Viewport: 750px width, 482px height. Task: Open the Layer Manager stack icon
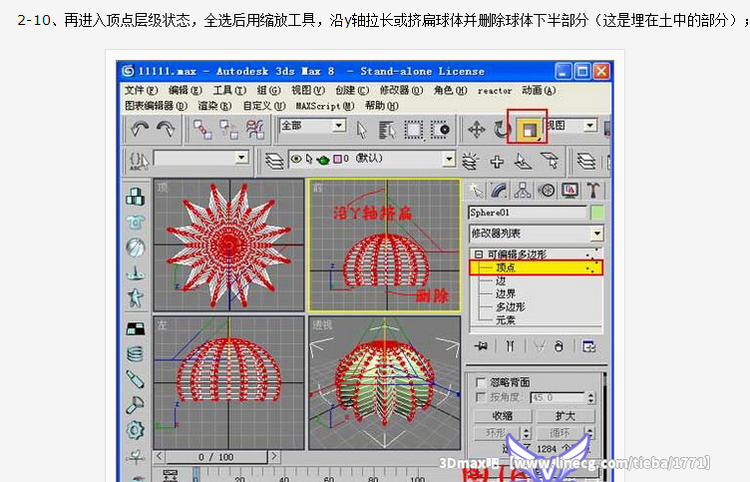[275, 161]
